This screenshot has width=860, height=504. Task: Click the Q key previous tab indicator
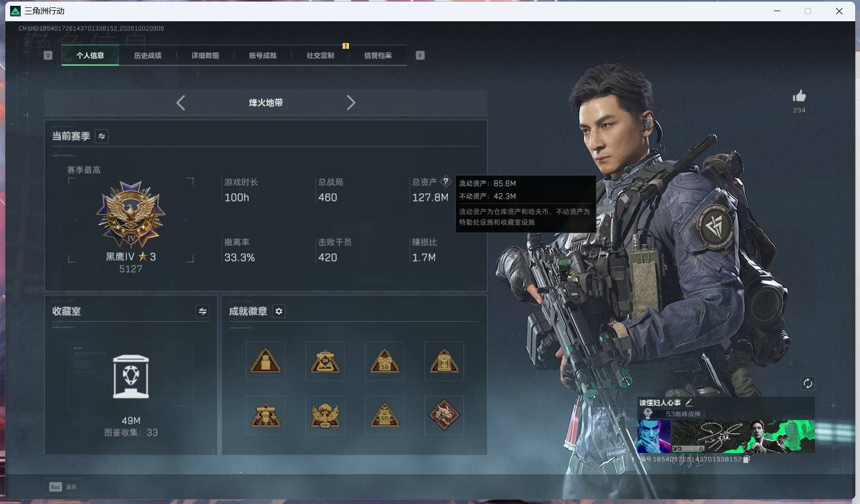(x=48, y=55)
